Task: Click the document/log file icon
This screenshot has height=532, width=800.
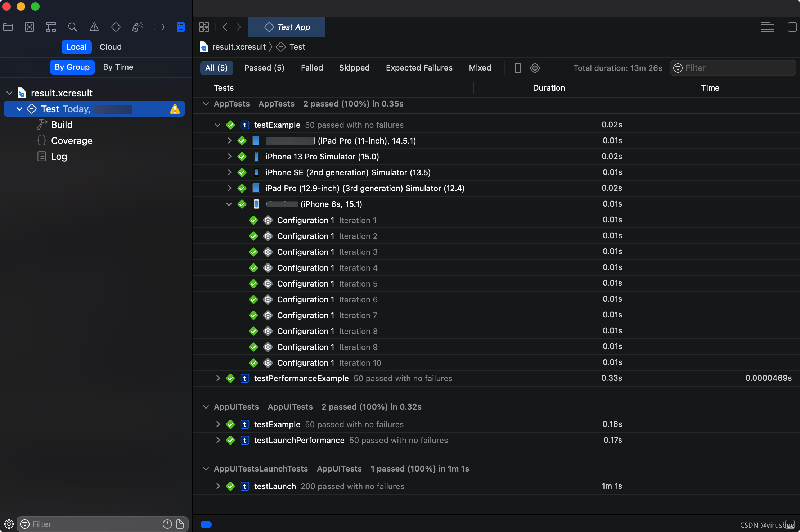Action: (43, 156)
